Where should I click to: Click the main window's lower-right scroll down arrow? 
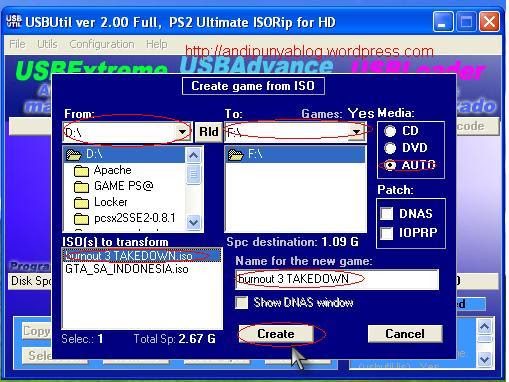tap(484, 360)
